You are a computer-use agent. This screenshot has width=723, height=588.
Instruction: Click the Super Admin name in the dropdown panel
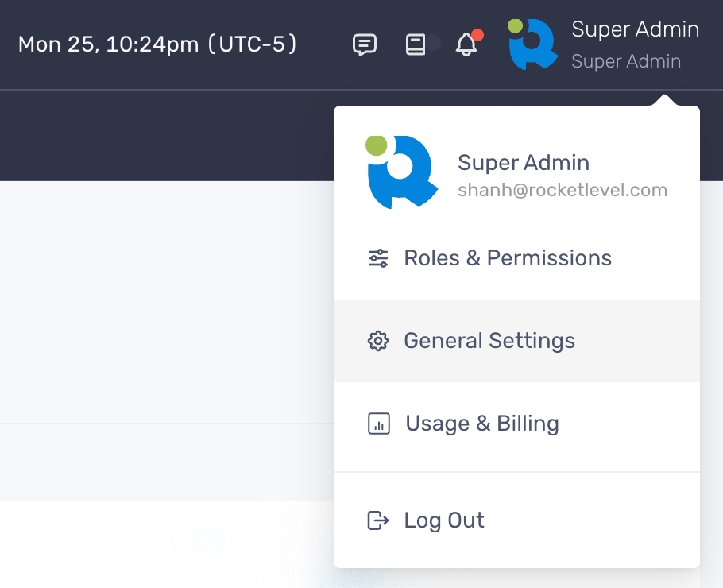click(x=524, y=163)
